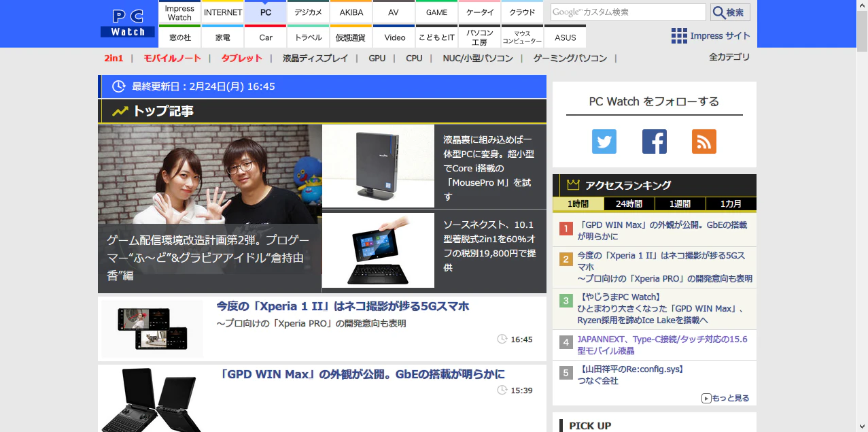Open 「GPD WIN Max」の外観が公開 headline
The width and height of the screenshot is (868, 432).
(x=360, y=375)
